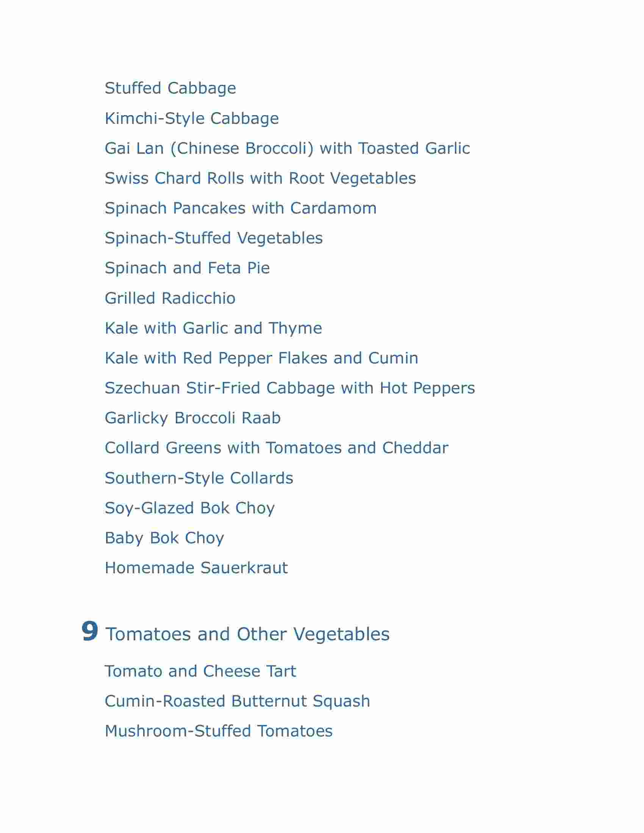Select Spinach Pancakes with Cardamom link
Image resolution: width=644 pixels, height=833 pixels.
tap(241, 208)
